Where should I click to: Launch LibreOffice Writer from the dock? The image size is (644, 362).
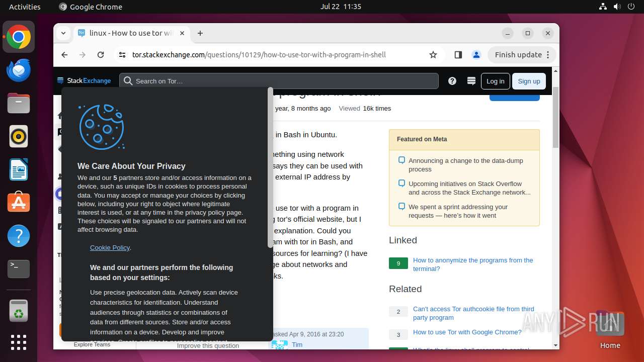pyautogui.click(x=19, y=169)
